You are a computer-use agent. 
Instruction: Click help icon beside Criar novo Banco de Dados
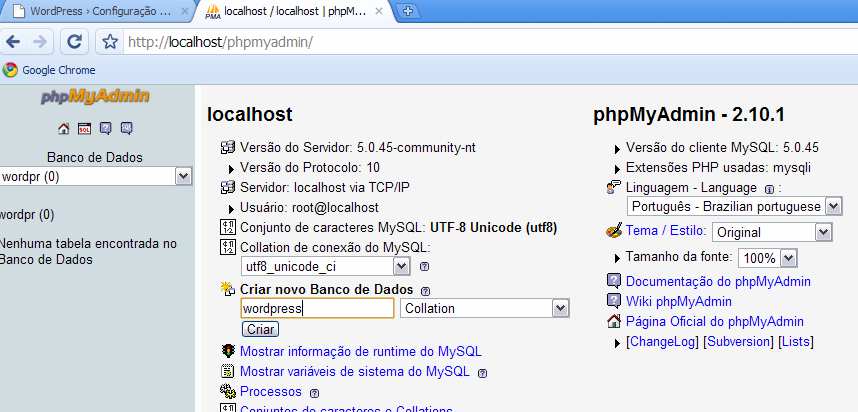coord(426,291)
